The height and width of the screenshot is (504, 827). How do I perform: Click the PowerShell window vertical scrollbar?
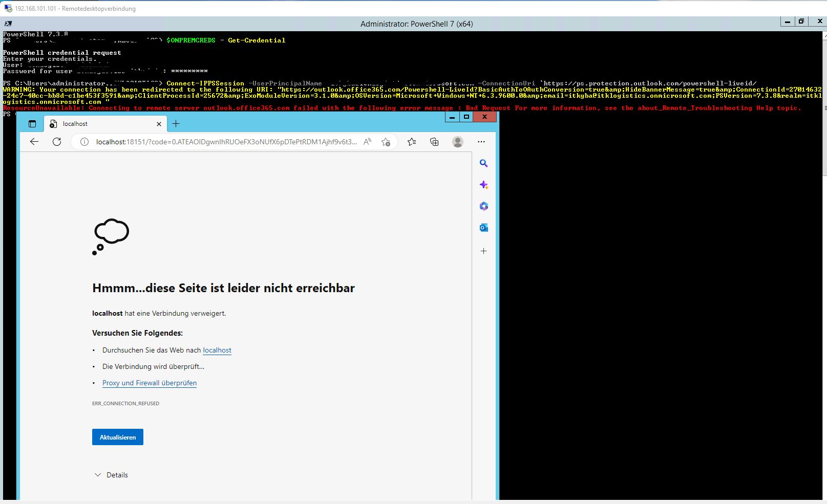tap(824, 266)
